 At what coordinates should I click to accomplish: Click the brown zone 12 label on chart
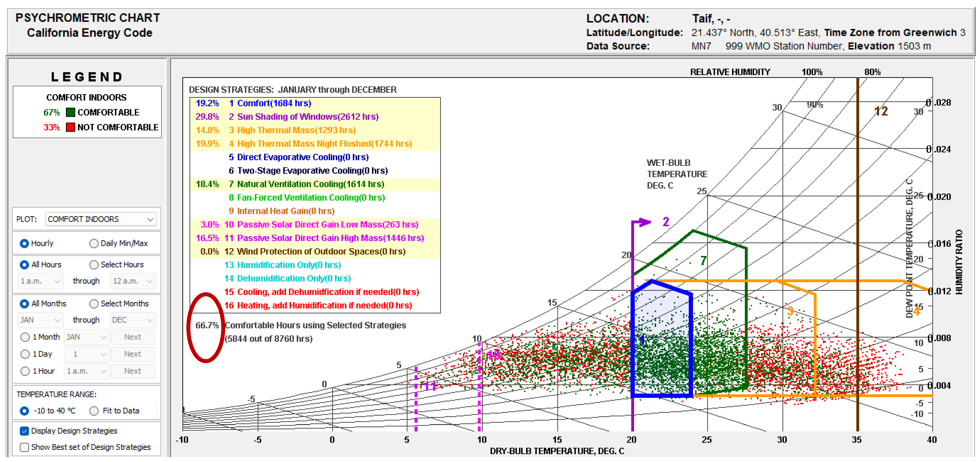(881, 112)
